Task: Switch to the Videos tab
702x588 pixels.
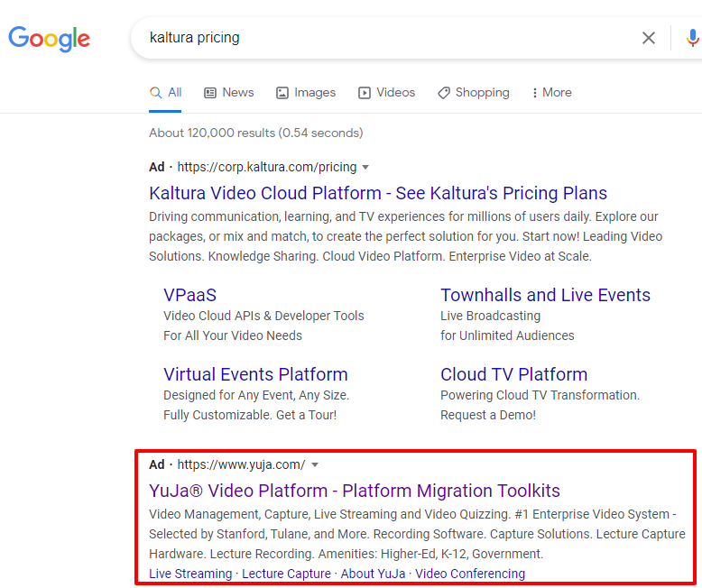Action: (x=386, y=93)
